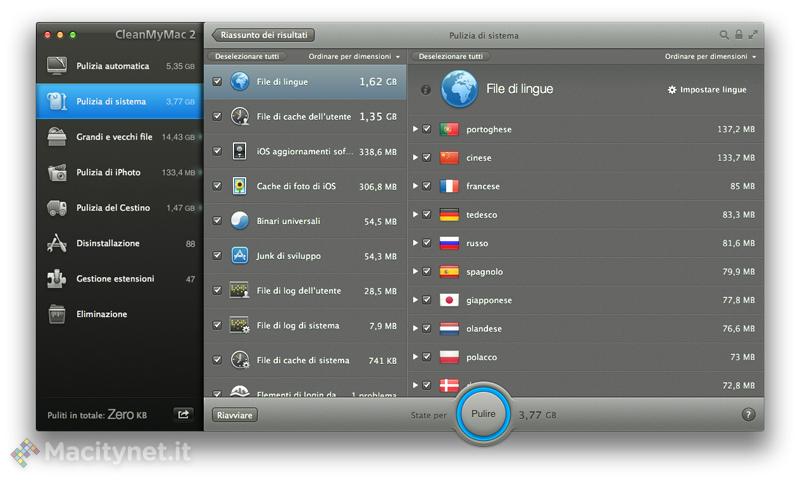Click the Riavviare button
This screenshot has width=800, height=481.
235,415
